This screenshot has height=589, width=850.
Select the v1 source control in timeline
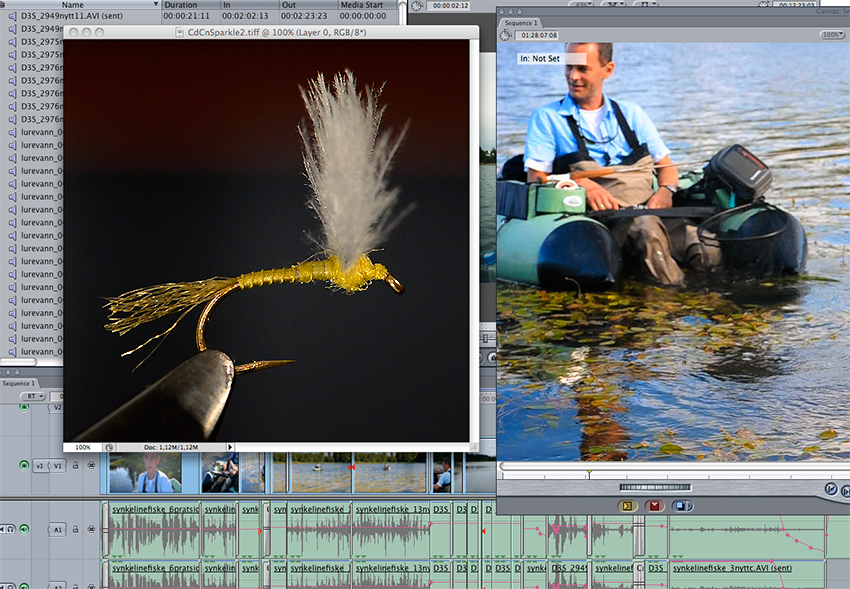pyautogui.click(x=40, y=465)
